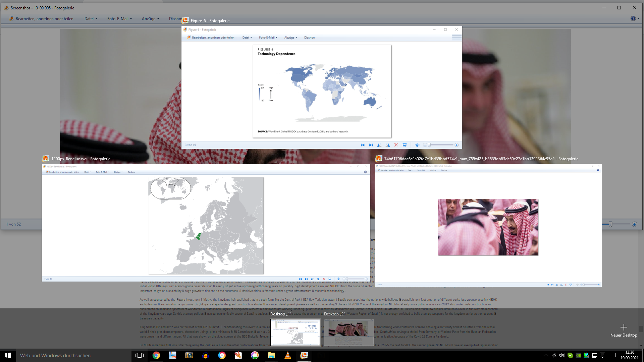Open Google Chrome from taskbar
The width and height of the screenshot is (644, 362).
[156, 355]
